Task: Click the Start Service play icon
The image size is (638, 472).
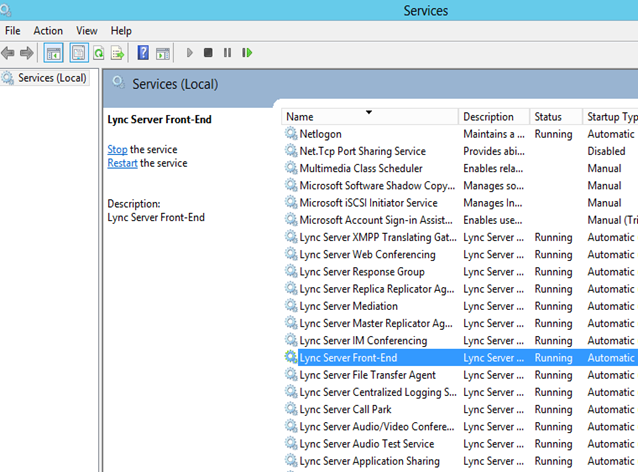Action: pos(189,53)
